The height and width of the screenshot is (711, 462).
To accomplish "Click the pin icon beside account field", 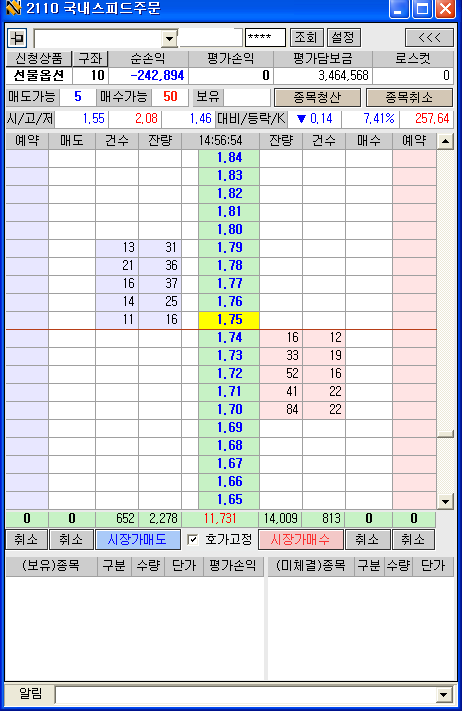I will (x=17, y=38).
